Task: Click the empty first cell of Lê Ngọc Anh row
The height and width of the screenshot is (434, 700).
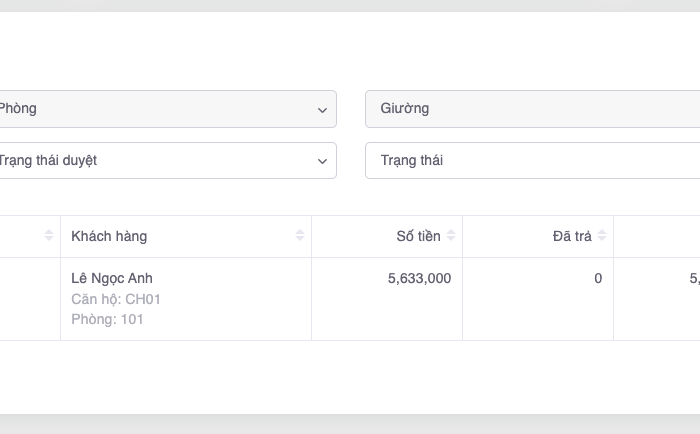Action: (x=28, y=299)
